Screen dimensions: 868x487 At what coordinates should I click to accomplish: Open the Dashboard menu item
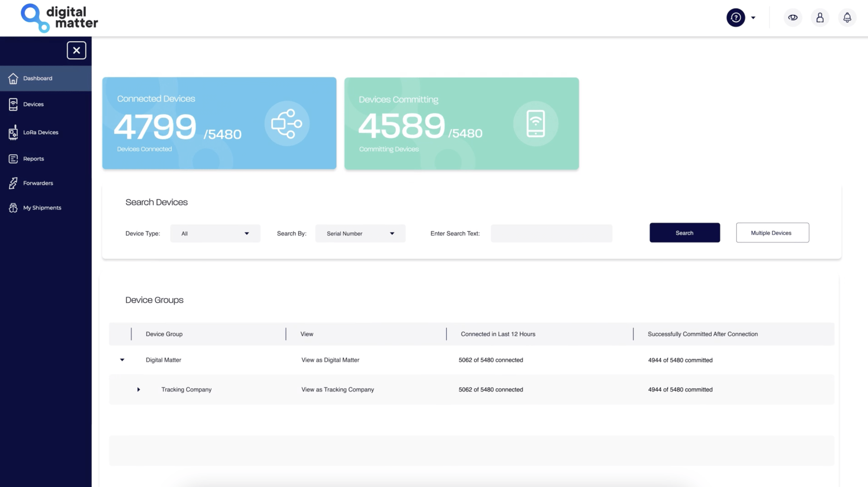pos(46,78)
